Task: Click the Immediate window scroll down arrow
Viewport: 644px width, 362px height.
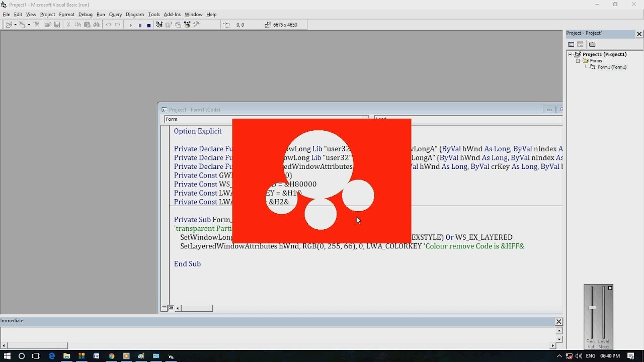Action: [559, 339]
